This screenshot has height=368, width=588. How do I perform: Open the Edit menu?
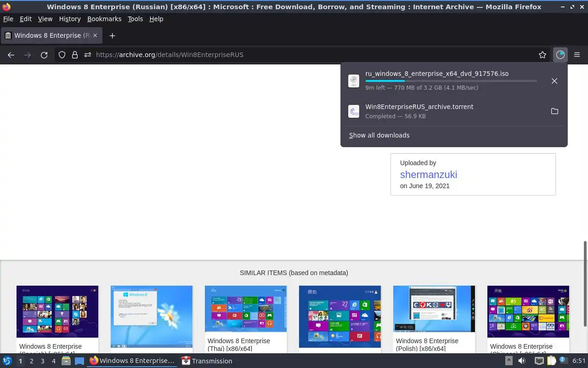pos(26,19)
